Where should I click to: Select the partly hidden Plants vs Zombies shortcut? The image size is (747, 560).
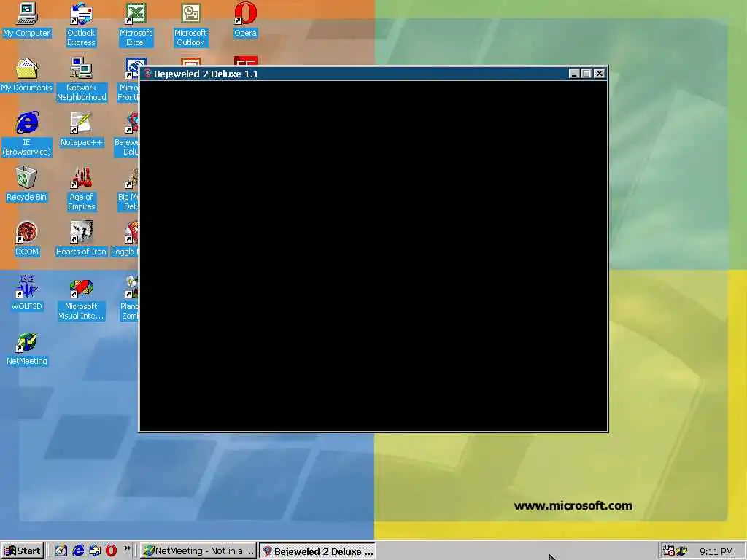point(129,298)
